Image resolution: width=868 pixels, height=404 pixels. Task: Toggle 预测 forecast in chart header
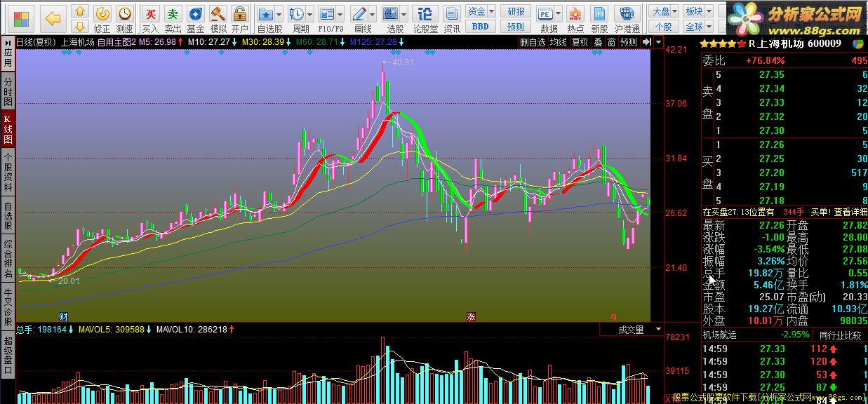(629, 42)
